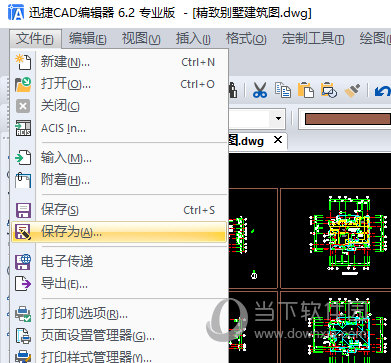Open the 插入(I) menu
391x363 pixels.
[x=193, y=39]
